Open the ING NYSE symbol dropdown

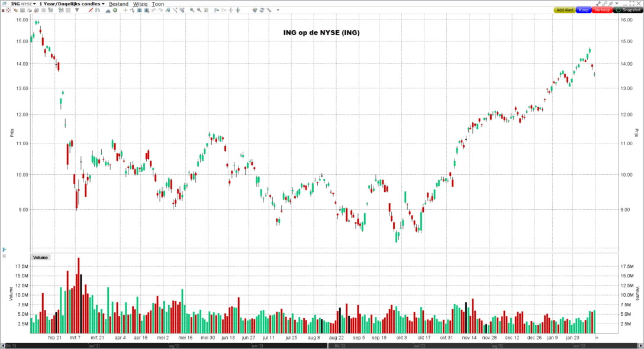pos(24,4)
